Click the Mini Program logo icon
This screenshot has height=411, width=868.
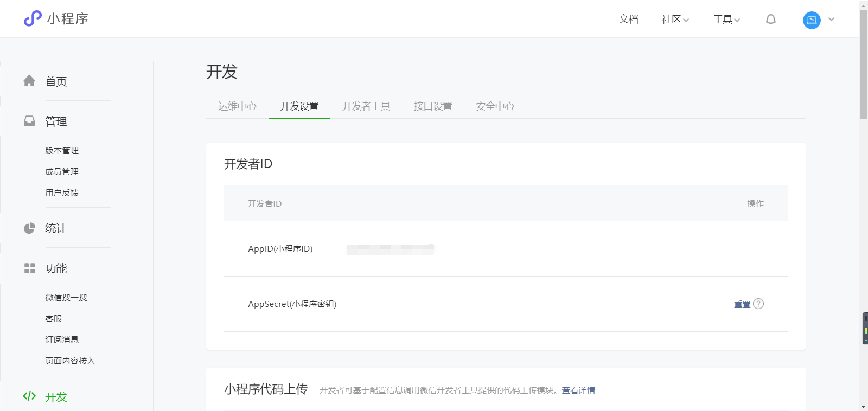pos(33,18)
